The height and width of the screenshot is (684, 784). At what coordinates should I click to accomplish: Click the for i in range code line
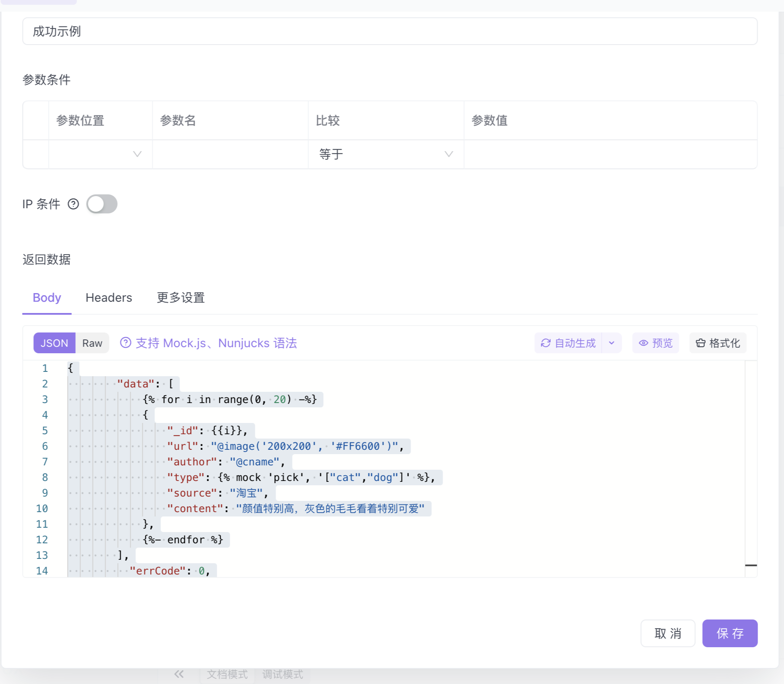230,399
